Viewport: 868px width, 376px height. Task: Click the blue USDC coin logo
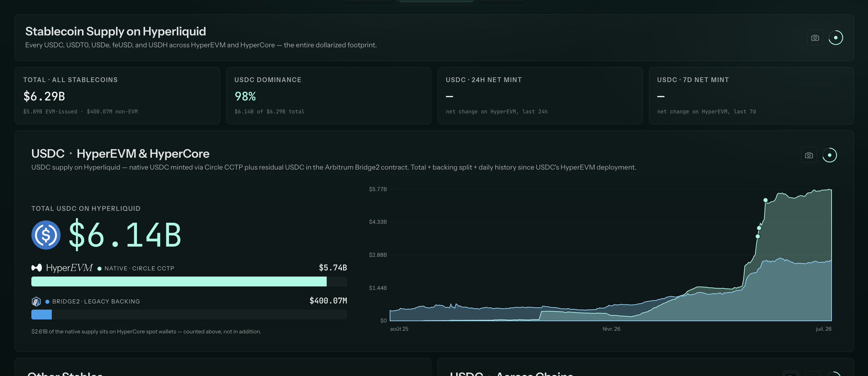point(46,235)
